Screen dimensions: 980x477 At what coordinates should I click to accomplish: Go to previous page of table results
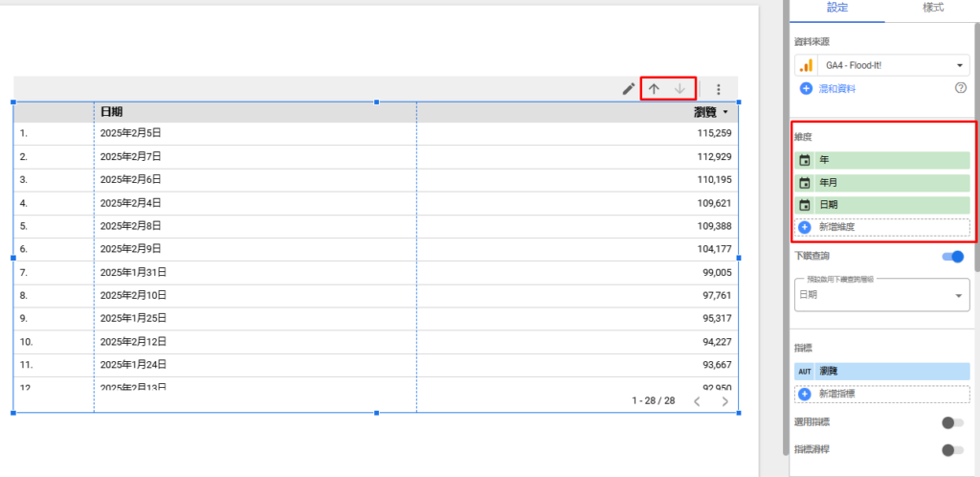tap(697, 401)
